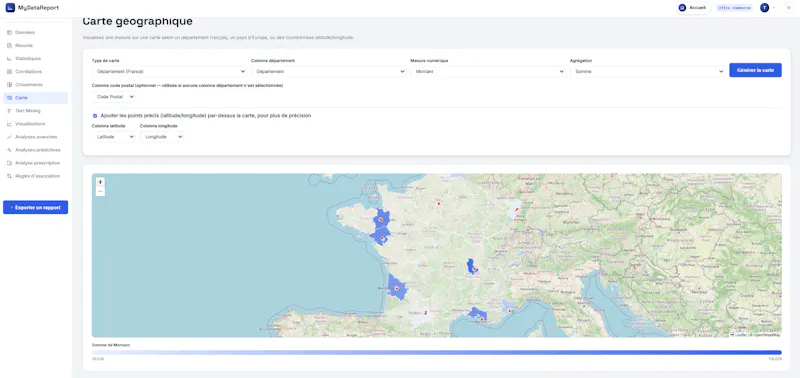Click the Corrélations grid icon

coord(9,71)
